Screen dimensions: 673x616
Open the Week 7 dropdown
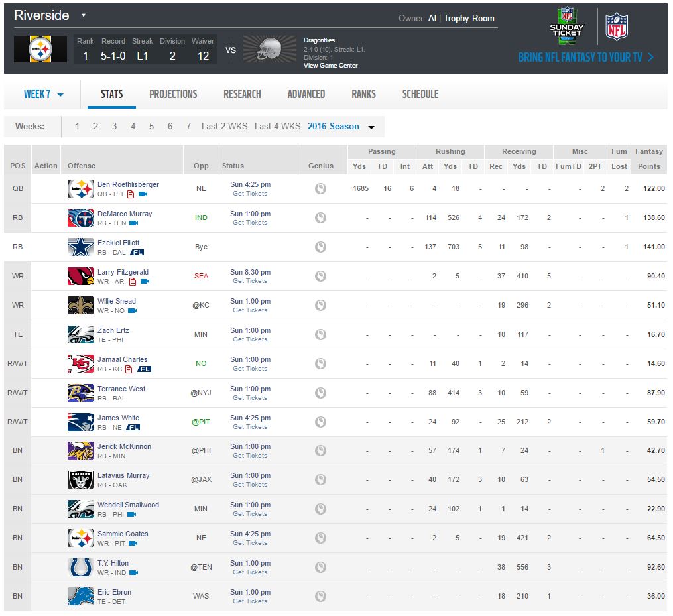tap(43, 94)
